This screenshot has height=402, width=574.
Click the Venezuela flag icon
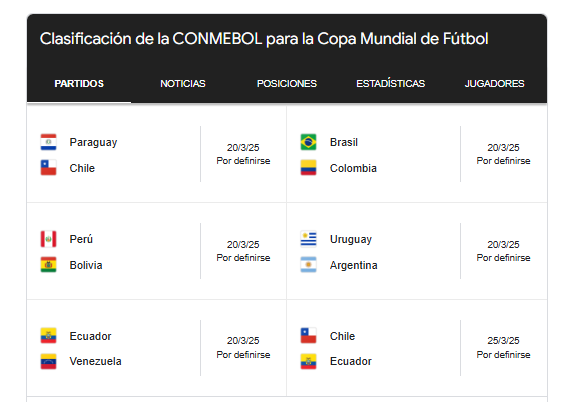[48, 361]
